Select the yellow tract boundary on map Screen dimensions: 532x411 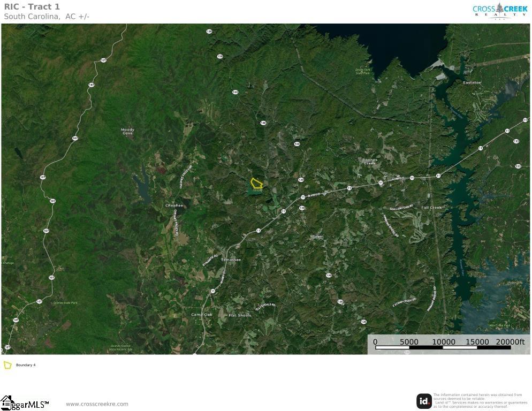(x=256, y=184)
